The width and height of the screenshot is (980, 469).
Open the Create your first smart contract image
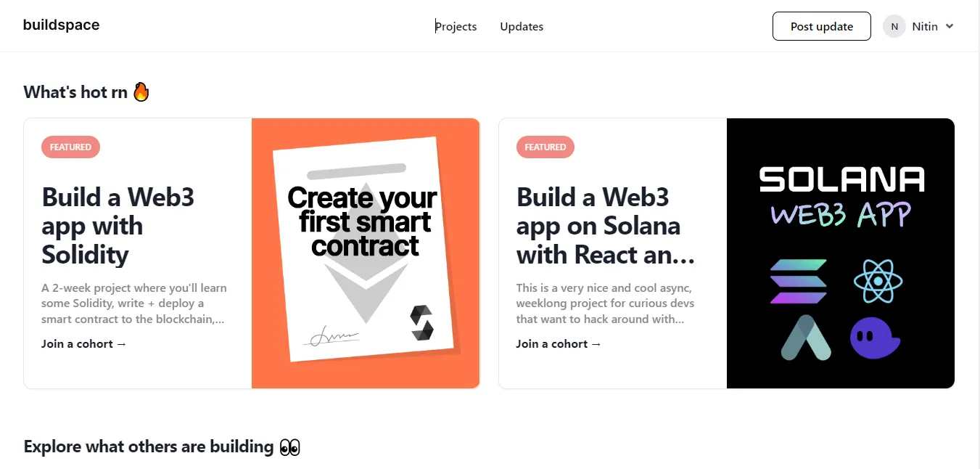(x=366, y=253)
